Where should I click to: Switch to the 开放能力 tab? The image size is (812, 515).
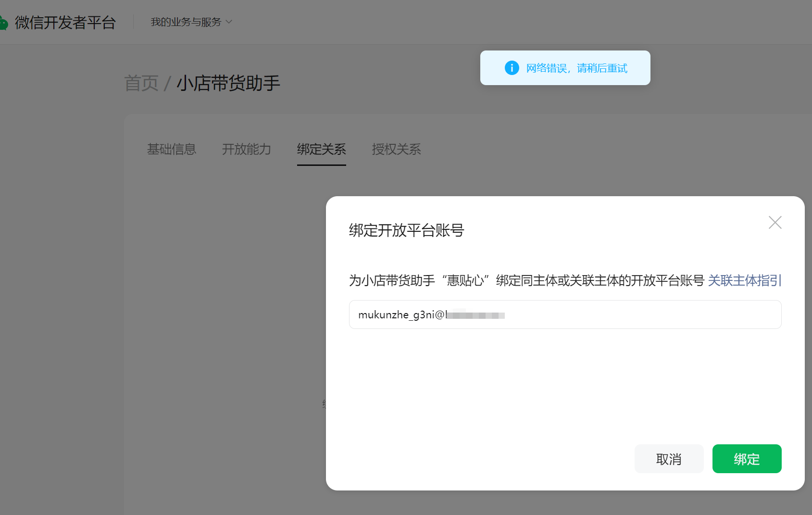pyautogui.click(x=247, y=149)
